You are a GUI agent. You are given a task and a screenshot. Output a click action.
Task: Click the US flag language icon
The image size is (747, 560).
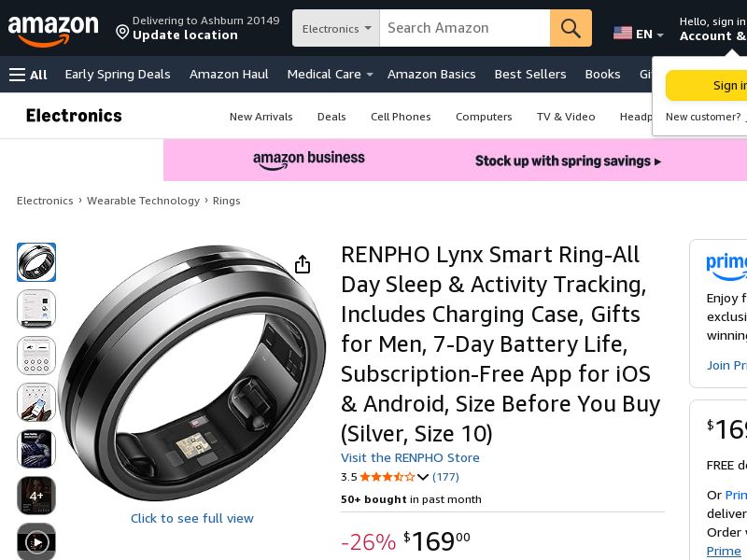click(623, 33)
